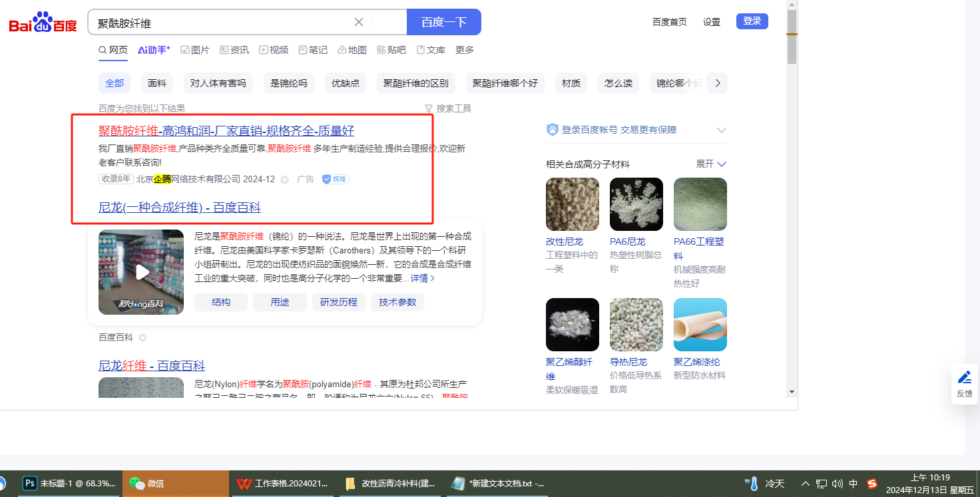Switch to the 地图 tab
Screen dimensions: 980x497
352,50
